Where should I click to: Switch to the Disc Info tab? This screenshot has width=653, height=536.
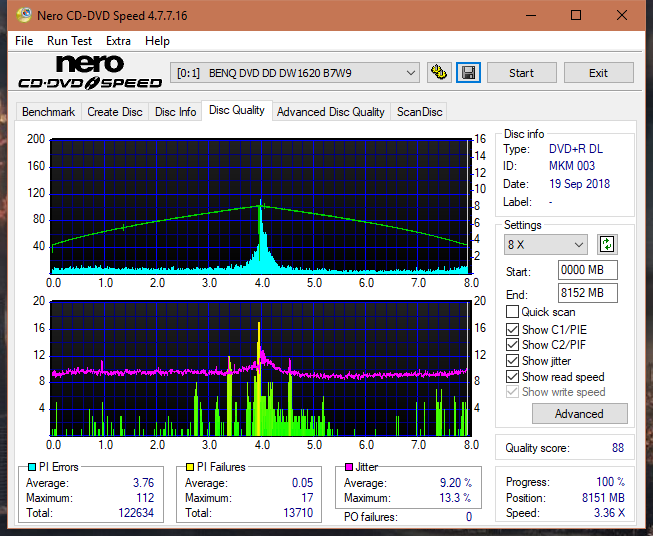point(175,112)
